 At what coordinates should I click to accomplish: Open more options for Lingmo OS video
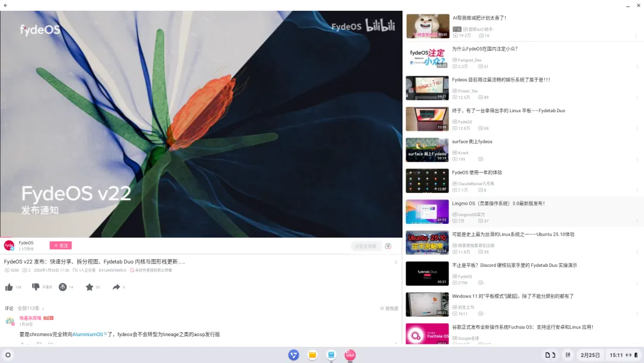click(x=637, y=221)
